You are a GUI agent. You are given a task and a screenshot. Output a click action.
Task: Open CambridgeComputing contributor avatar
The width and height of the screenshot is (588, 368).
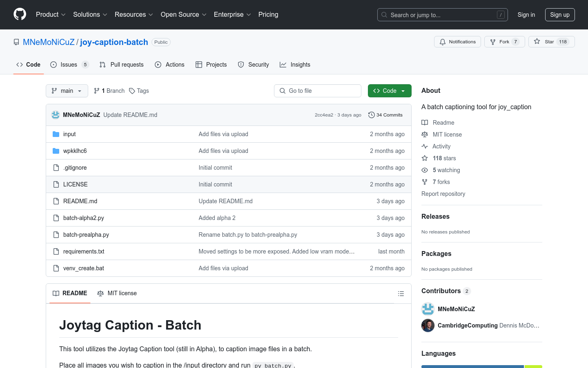pyautogui.click(x=428, y=325)
